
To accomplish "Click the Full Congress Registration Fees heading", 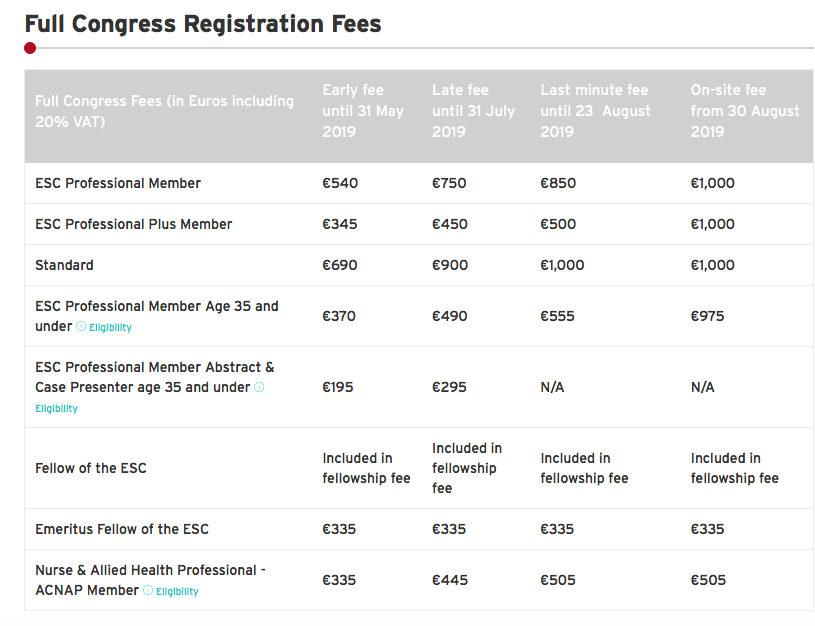I will click(203, 23).
